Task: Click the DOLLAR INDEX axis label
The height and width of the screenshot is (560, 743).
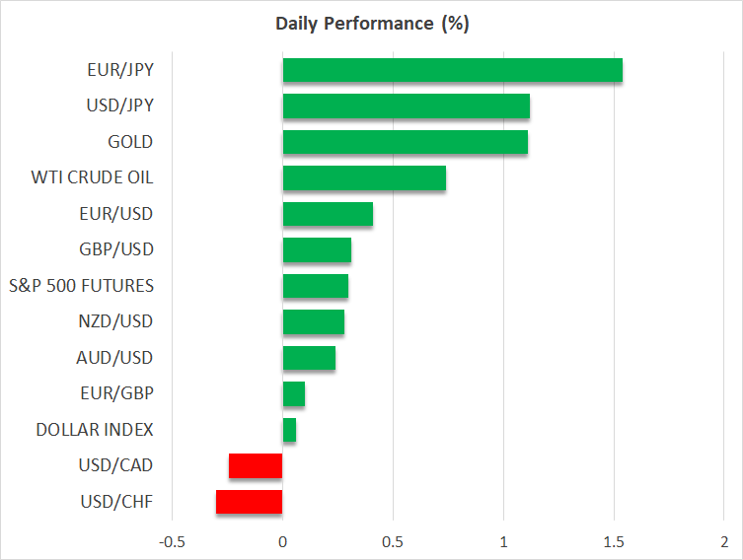Action: tap(95, 430)
